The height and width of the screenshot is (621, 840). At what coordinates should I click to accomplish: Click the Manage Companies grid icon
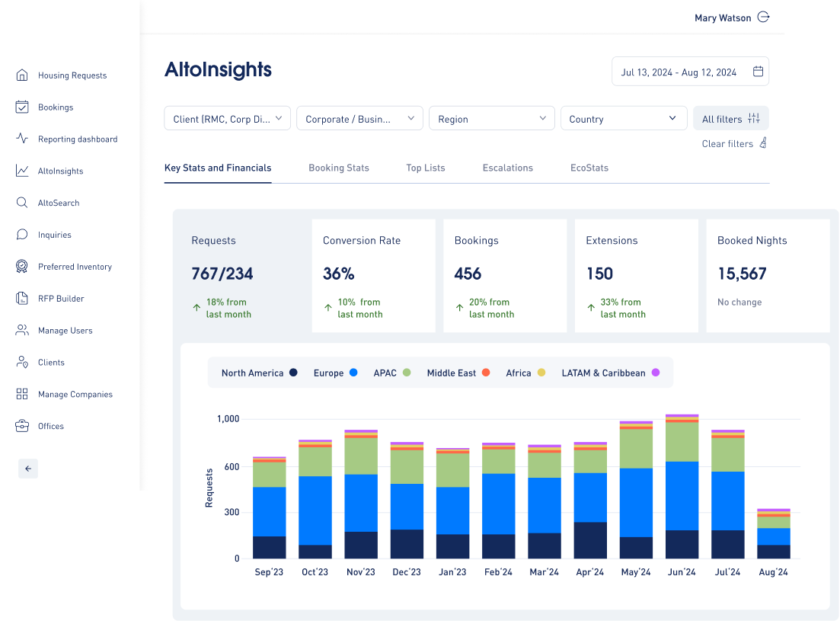tap(22, 394)
